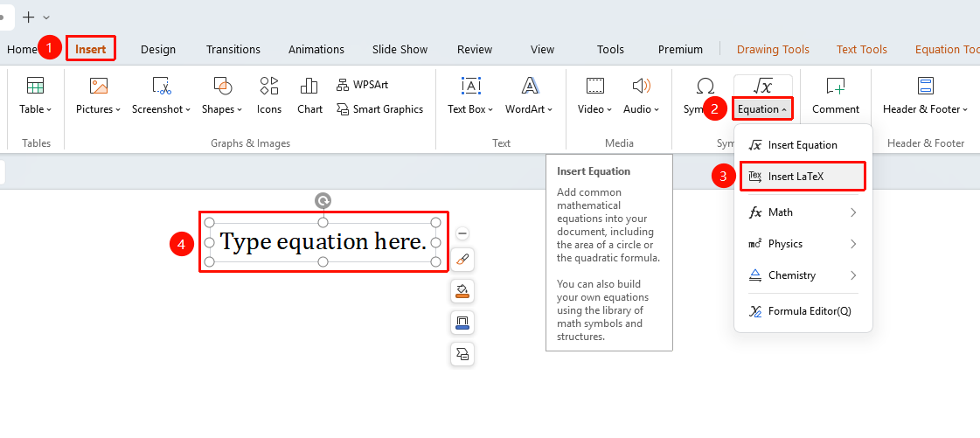Click inside the Type equation here box

(x=323, y=242)
